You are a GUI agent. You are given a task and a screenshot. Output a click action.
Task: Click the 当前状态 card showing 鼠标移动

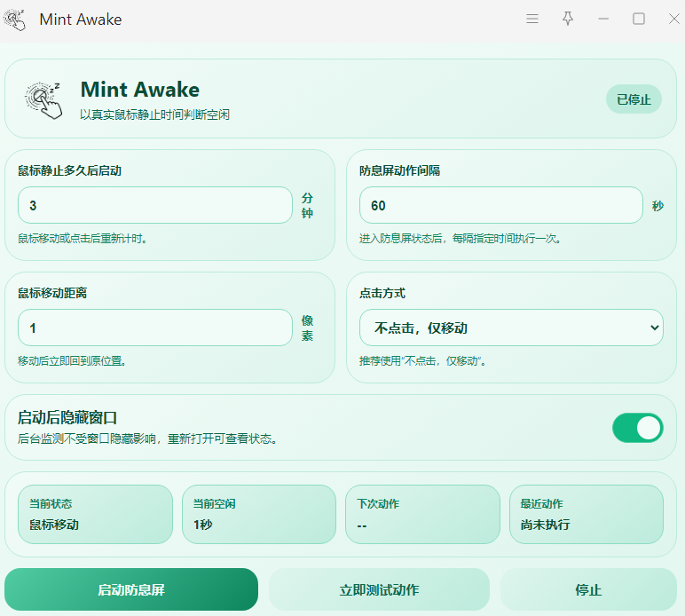pyautogui.click(x=95, y=514)
